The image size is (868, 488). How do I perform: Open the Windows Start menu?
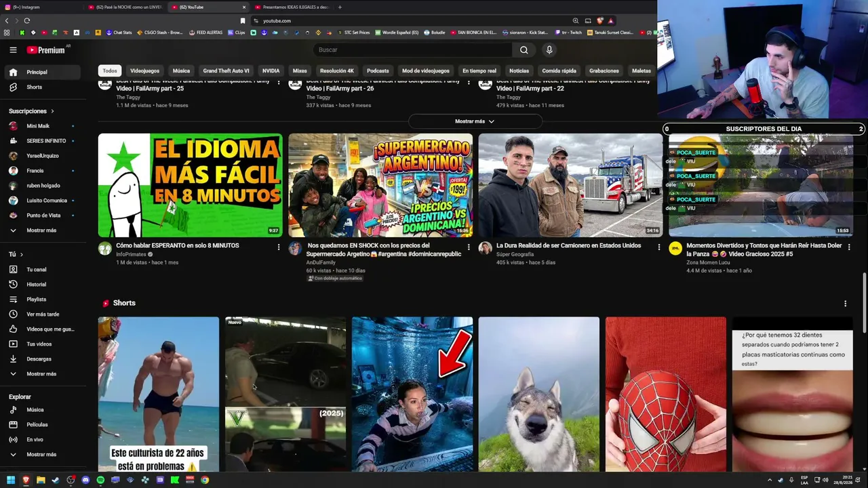(11, 480)
